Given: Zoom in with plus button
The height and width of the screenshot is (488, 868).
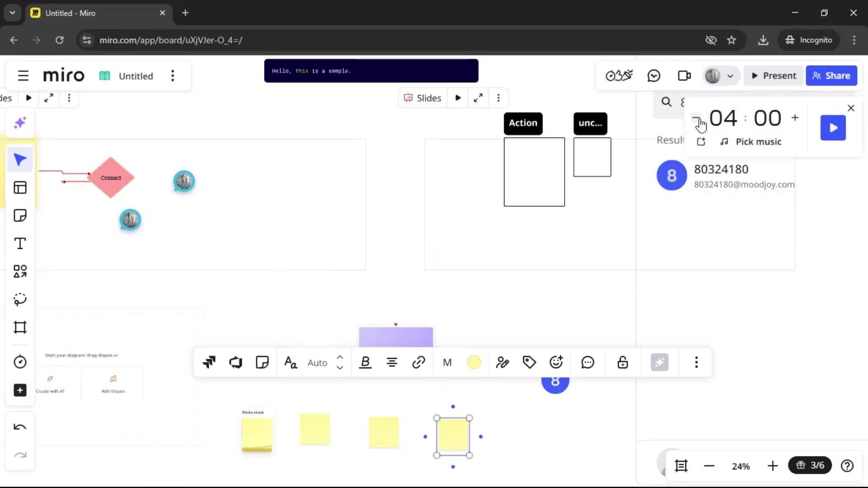Looking at the screenshot, I should tap(773, 466).
